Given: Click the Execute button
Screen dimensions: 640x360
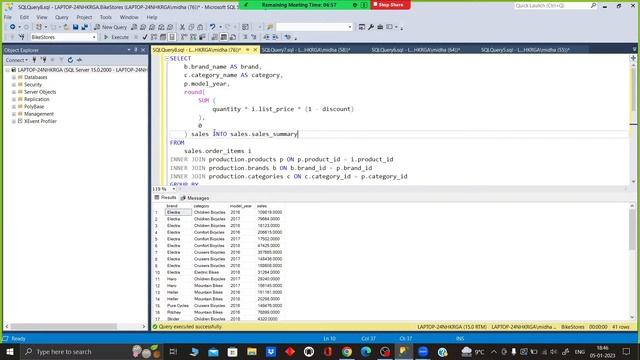Looking at the screenshot, I should click(116, 37).
